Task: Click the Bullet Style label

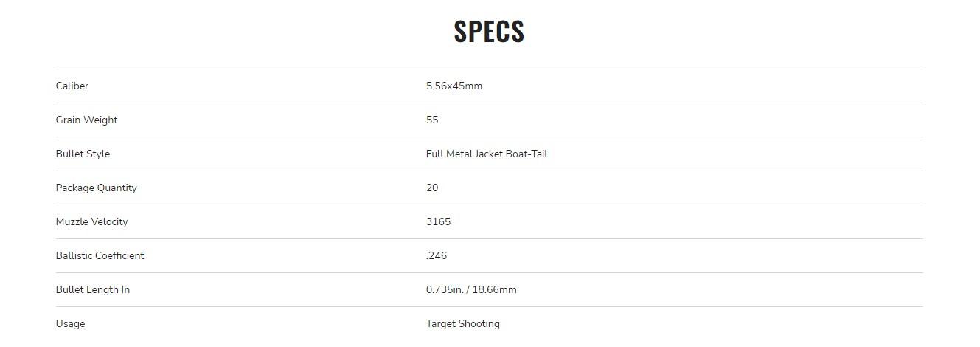Action: click(83, 154)
